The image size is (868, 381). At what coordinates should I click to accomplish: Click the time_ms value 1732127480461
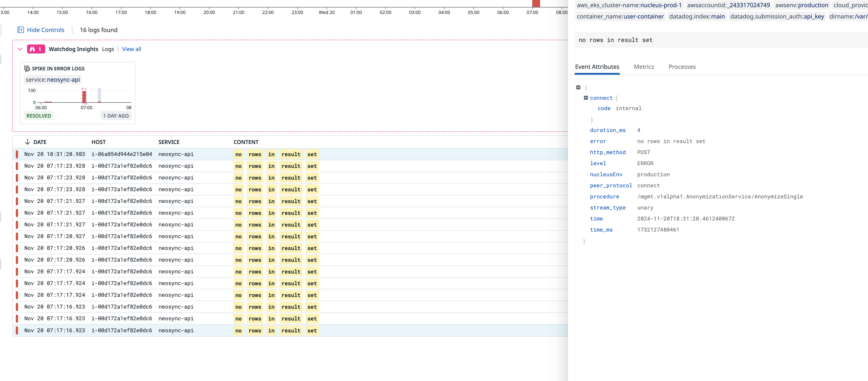(658, 230)
